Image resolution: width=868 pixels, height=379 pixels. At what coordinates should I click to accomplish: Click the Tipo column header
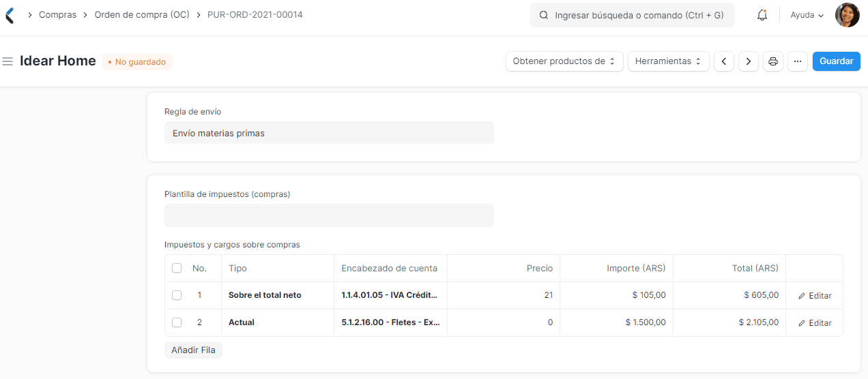[x=278, y=269]
